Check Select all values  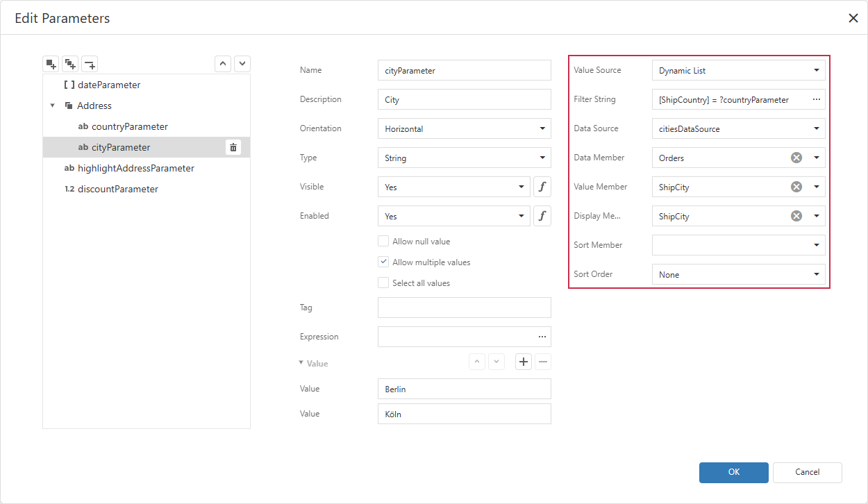tap(383, 283)
